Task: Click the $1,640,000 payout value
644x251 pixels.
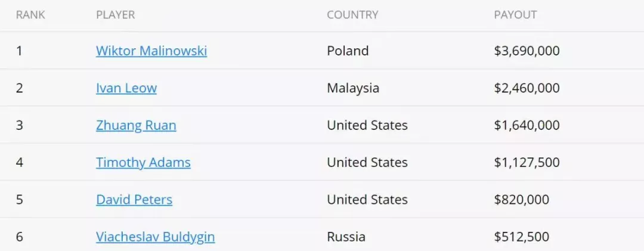Action: tap(527, 125)
